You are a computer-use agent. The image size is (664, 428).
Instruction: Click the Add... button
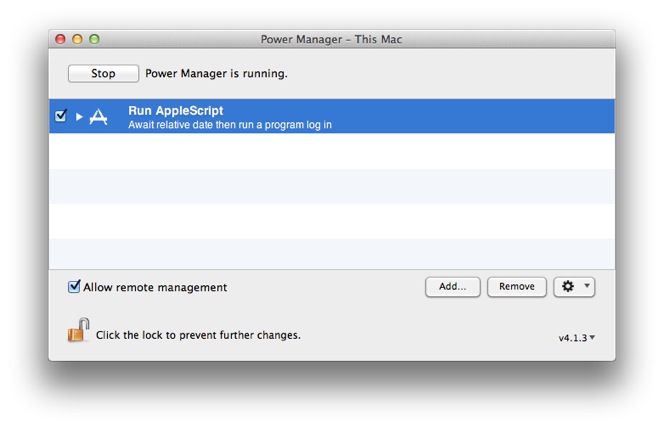coord(452,287)
